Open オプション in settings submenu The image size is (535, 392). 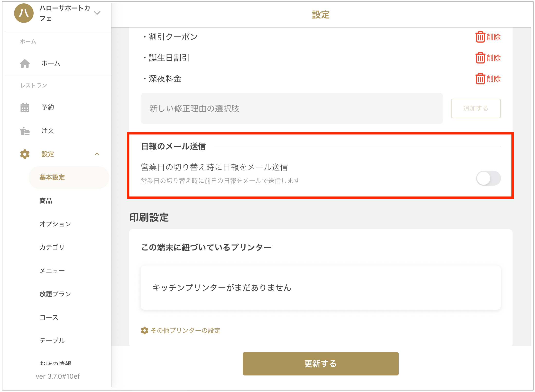point(55,224)
